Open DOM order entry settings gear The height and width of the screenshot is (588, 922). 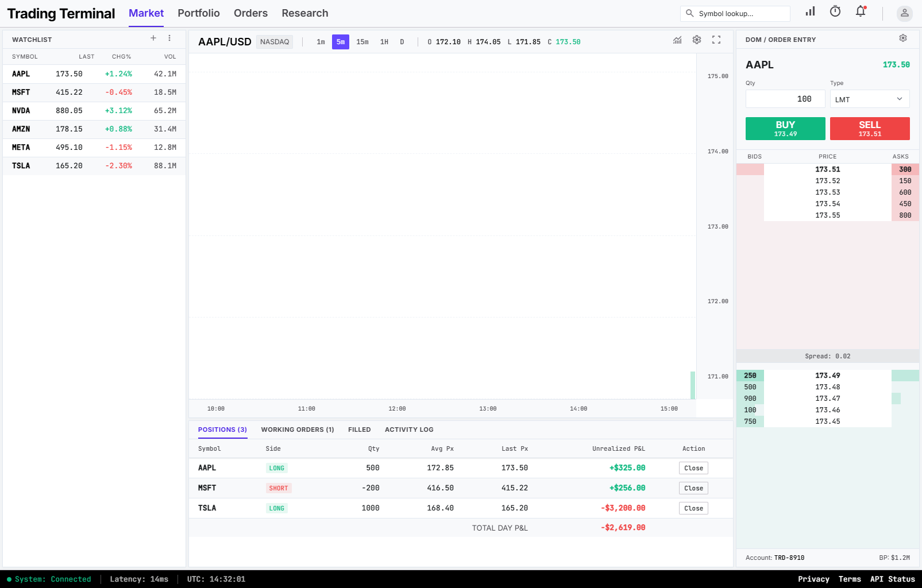coord(903,38)
